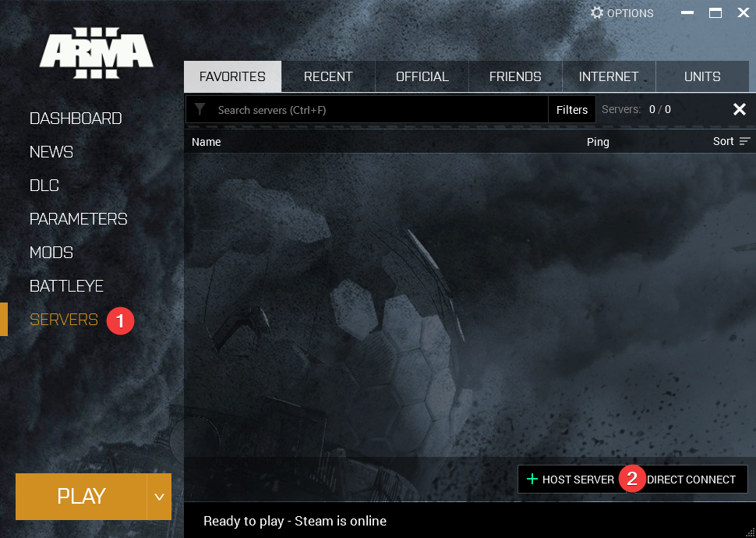This screenshot has width=756, height=538.
Task: Select Servers in the sidebar
Action: (64, 320)
